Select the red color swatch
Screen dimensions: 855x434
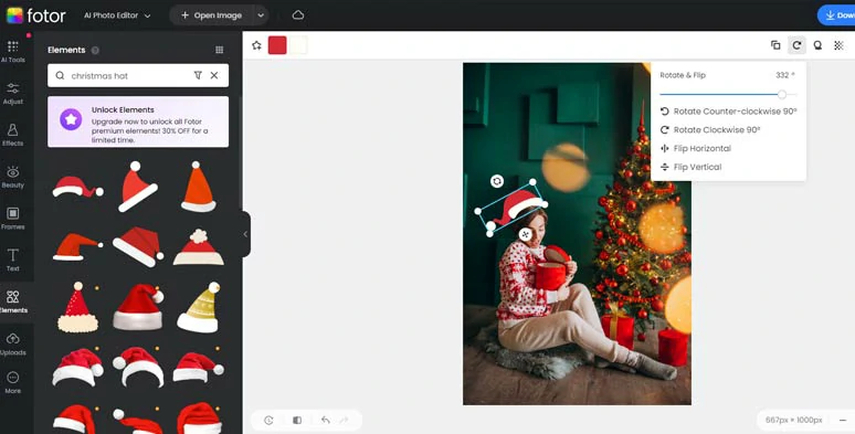tap(277, 45)
